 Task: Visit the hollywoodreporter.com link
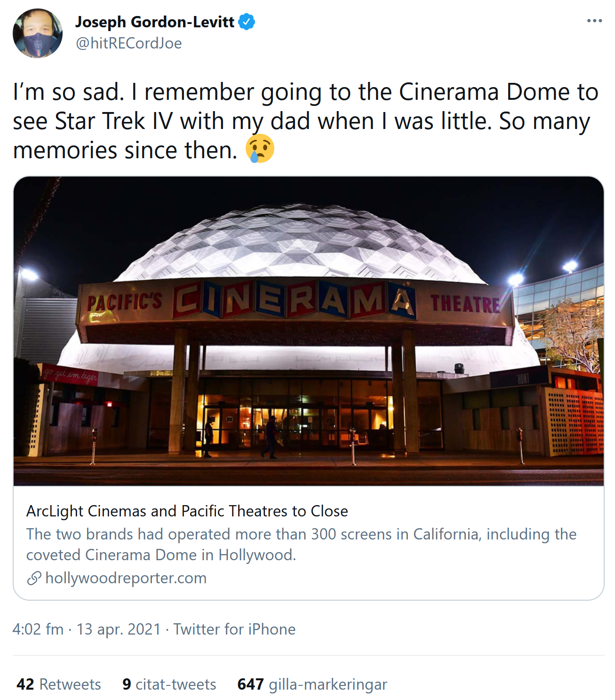(126, 578)
